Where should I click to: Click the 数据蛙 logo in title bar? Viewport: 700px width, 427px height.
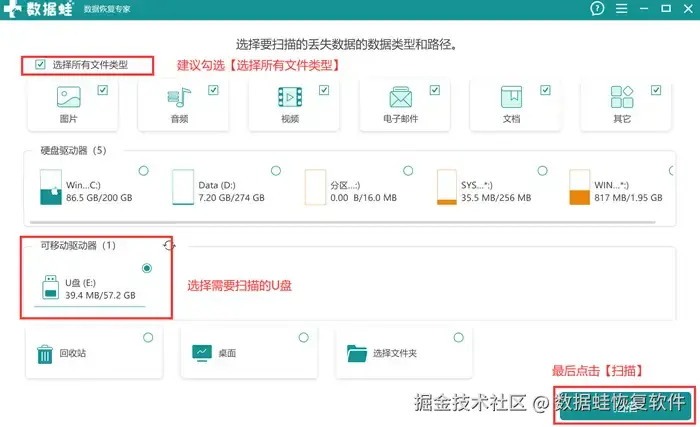pos(38,9)
